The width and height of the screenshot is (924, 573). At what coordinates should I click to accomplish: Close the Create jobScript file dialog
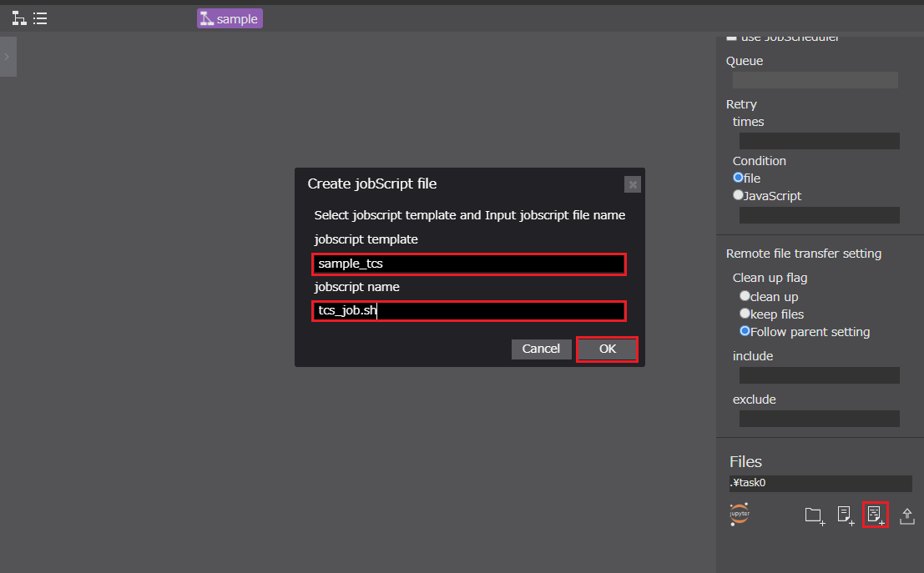(632, 184)
